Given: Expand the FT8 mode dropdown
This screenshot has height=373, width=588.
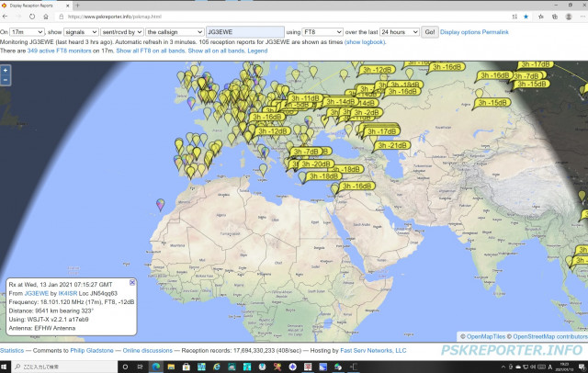Looking at the screenshot, I should tap(318, 31).
